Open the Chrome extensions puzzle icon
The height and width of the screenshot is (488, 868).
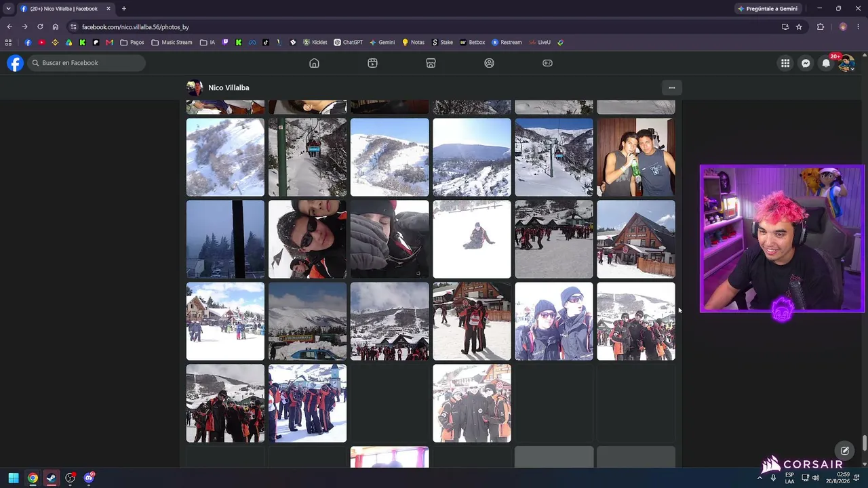(821, 27)
